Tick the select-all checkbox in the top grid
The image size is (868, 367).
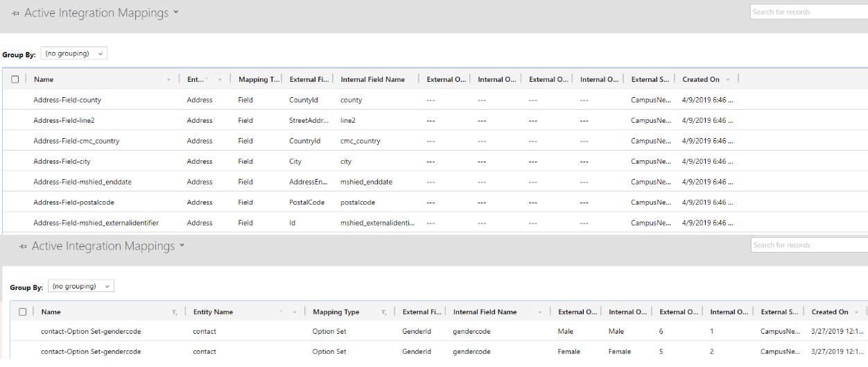[15, 80]
